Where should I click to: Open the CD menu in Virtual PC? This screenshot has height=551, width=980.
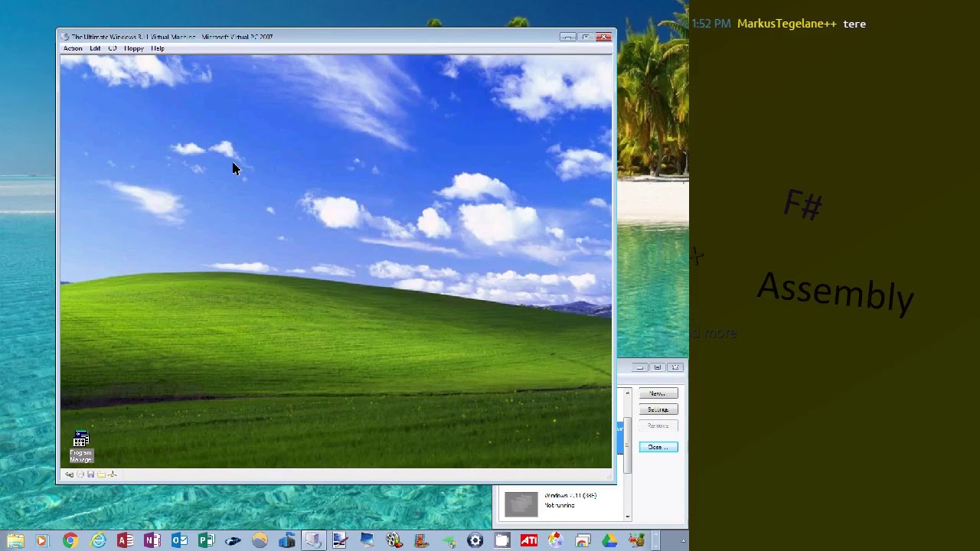click(x=113, y=48)
